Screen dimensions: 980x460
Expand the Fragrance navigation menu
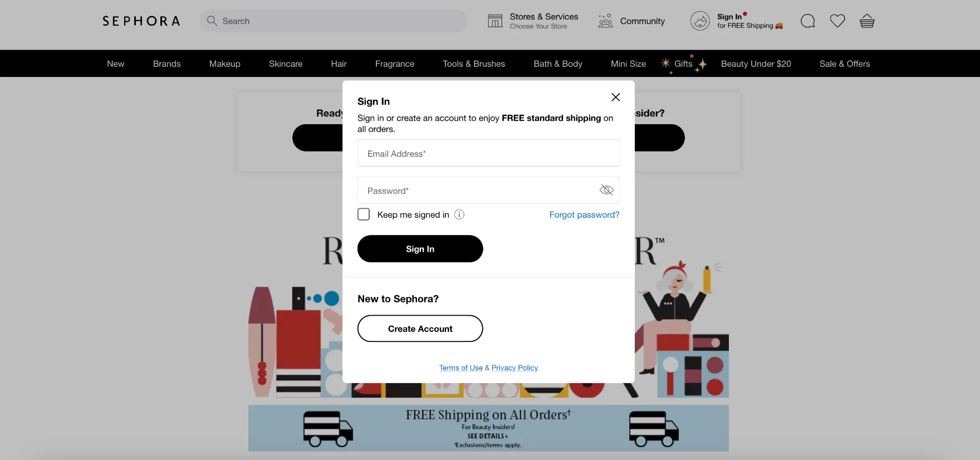coord(395,64)
